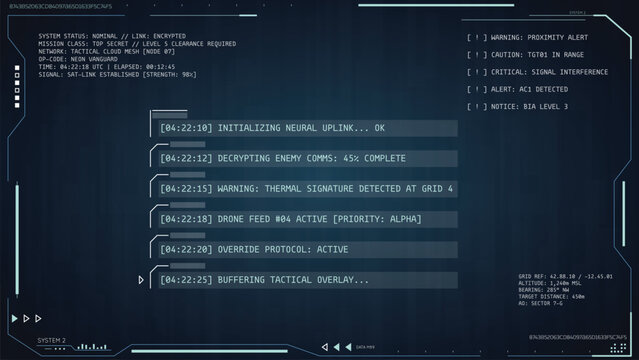Click the TIME: 04:22:18 UTC line
Viewport: 639px width, 360px height.
[106, 67]
